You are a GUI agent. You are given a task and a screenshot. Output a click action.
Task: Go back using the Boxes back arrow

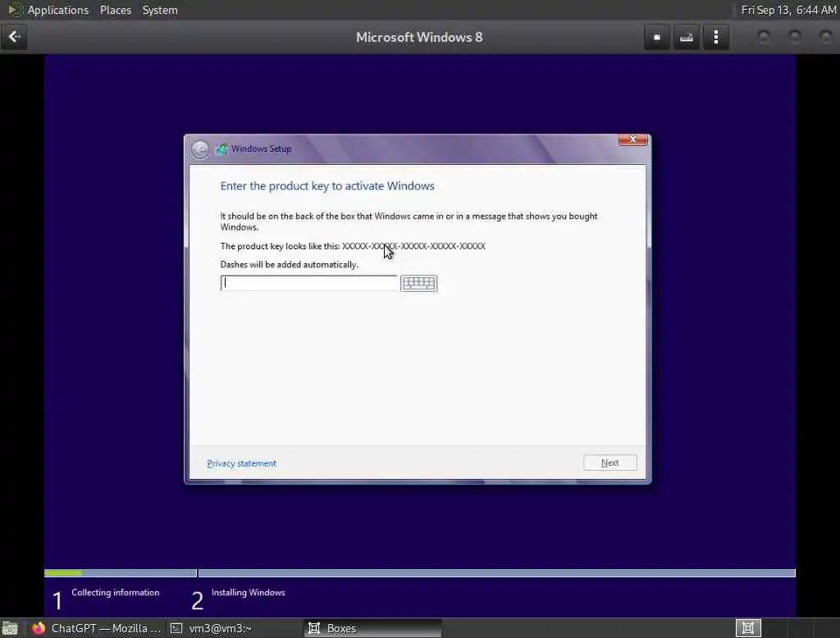(x=14, y=37)
